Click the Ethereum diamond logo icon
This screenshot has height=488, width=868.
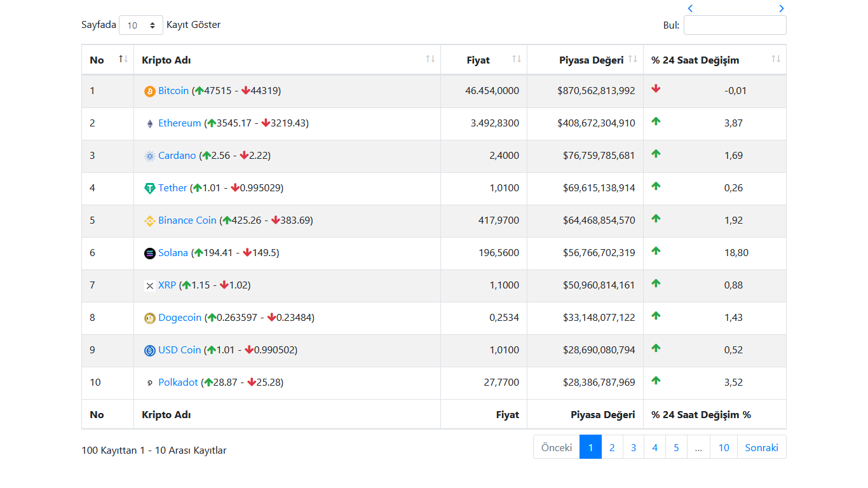pyautogui.click(x=150, y=124)
